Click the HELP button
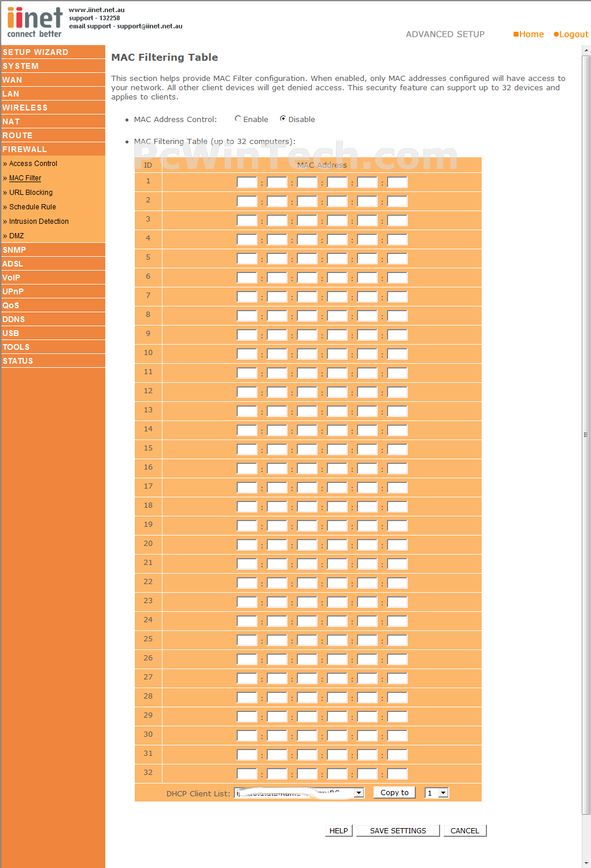The image size is (591, 868). (x=338, y=830)
